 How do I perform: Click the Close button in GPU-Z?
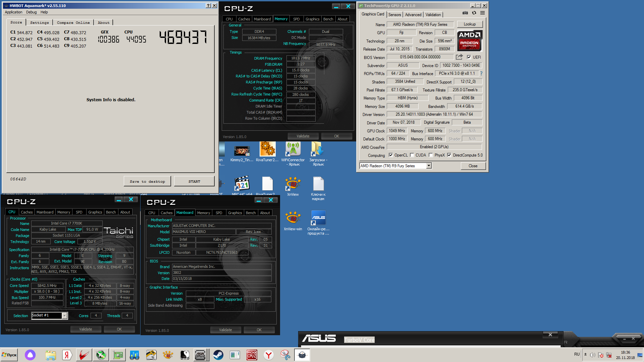(473, 166)
